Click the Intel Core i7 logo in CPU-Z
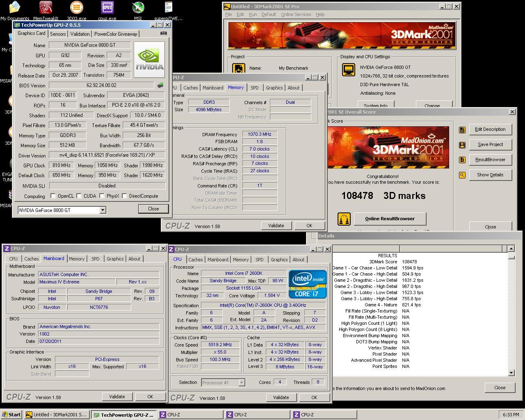The width and height of the screenshot is (525, 420). 308,284
